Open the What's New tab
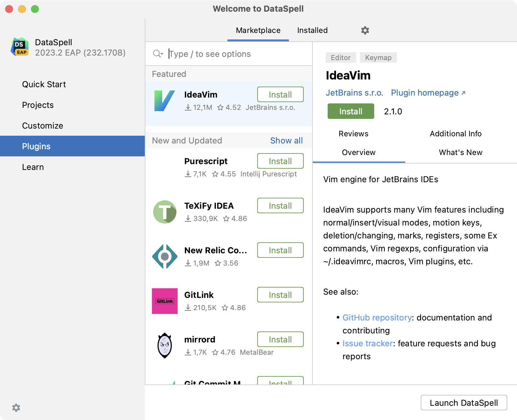Viewport: 517px width, 420px height. (x=460, y=152)
